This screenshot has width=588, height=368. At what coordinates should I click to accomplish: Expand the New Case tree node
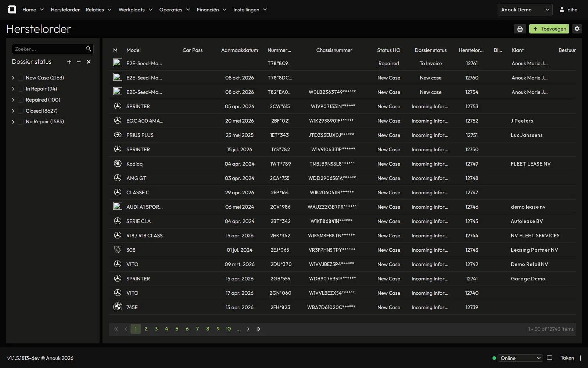click(13, 78)
